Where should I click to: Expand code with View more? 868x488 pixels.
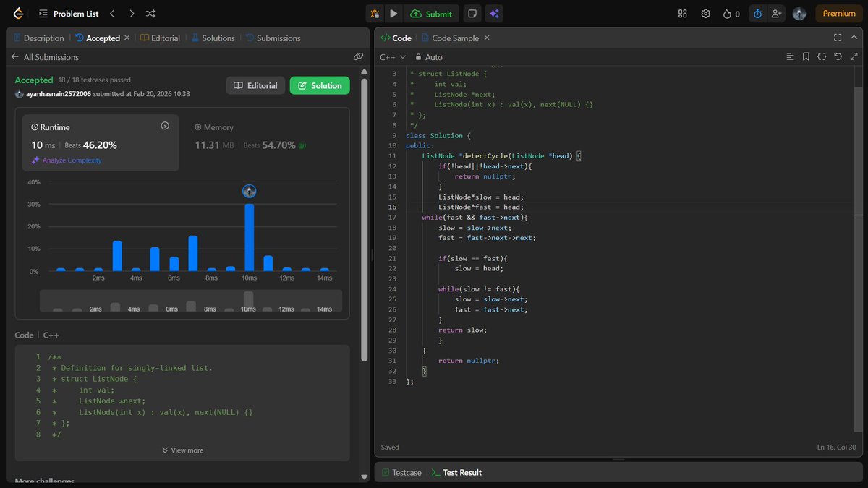click(x=182, y=450)
